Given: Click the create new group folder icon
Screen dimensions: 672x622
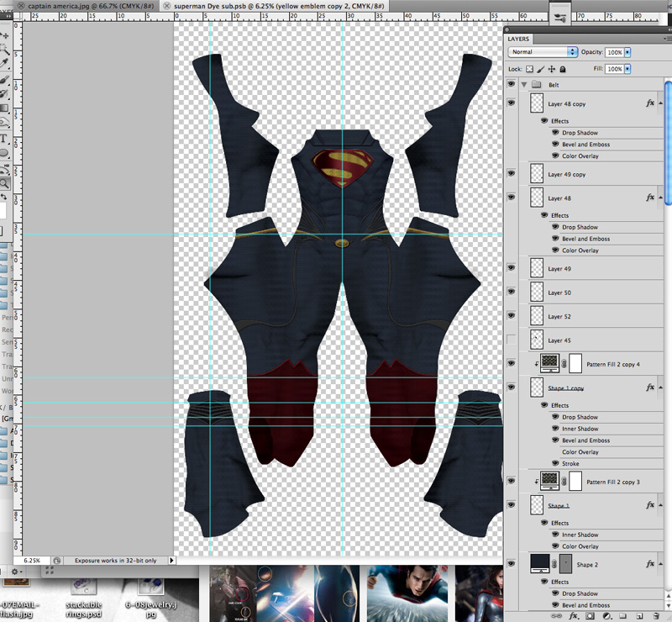Looking at the screenshot, I should coord(622,616).
